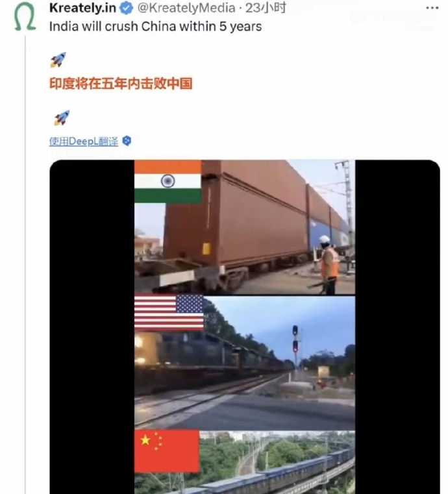Open the @KreatelyMedia handle link

click(x=186, y=8)
